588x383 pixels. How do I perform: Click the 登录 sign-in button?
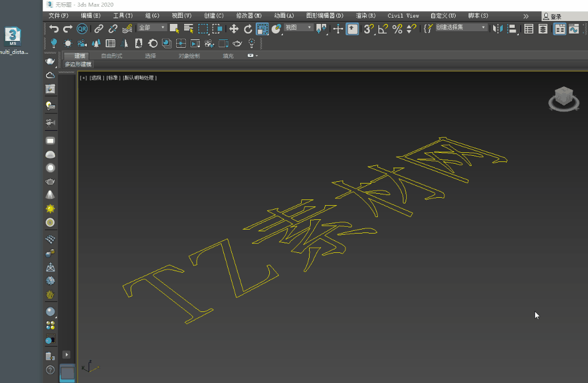click(x=553, y=16)
